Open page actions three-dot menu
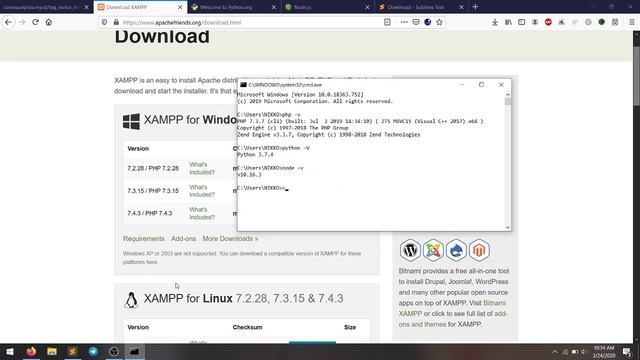The image size is (640, 360). coord(404,22)
